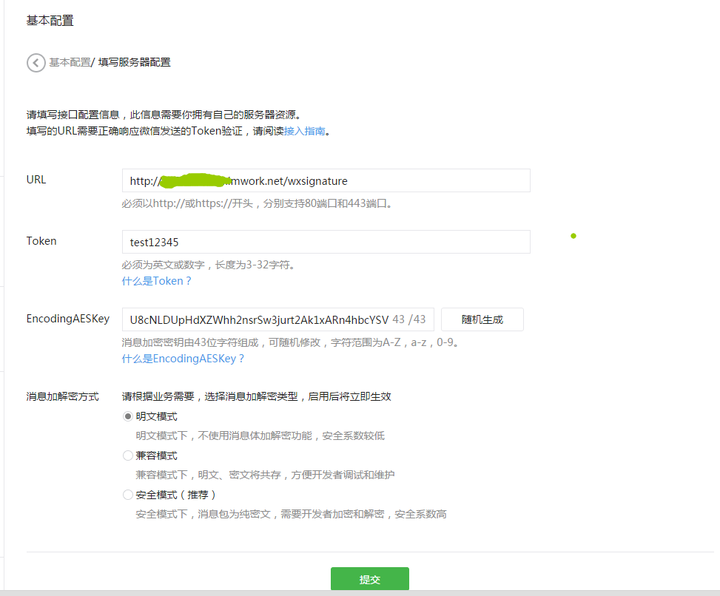Focus the EncodingAESKey input field
This screenshot has height=596, width=720.
click(x=278, y=319)
